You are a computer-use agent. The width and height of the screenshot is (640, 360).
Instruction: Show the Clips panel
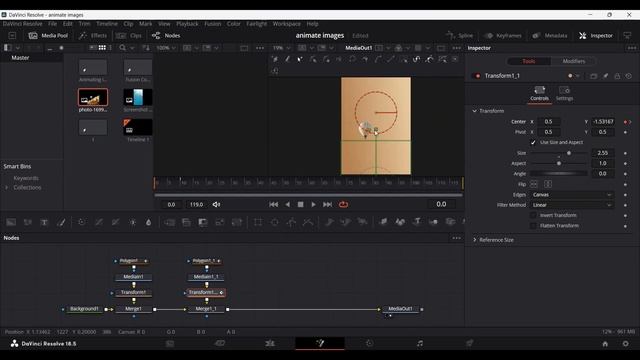click(x=129, y=36)
